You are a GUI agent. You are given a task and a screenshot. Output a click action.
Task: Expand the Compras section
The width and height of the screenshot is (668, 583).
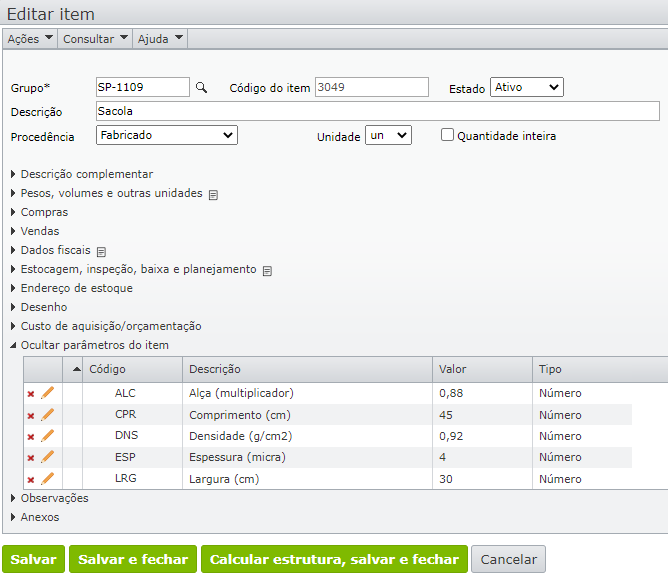pyautogui.click(x=44, y=212)
